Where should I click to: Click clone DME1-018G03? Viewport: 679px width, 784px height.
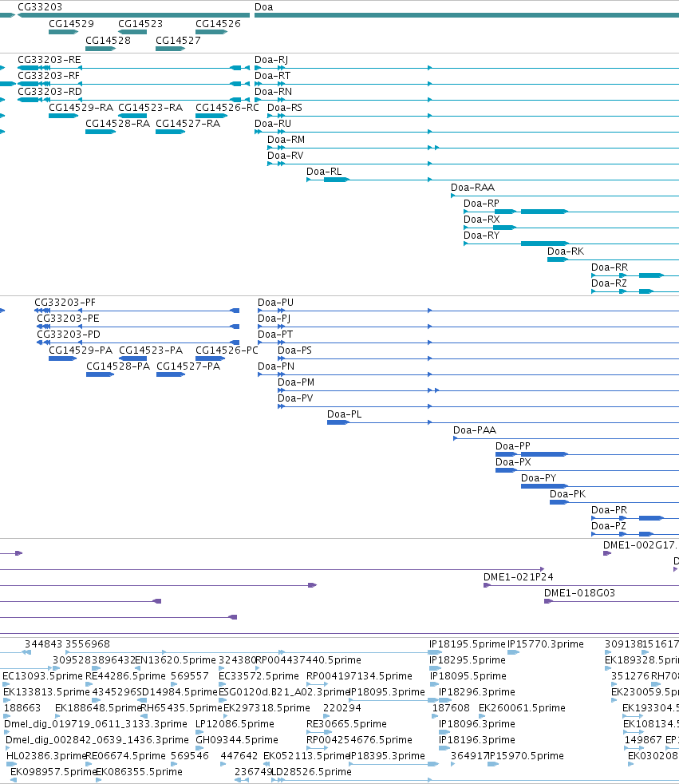pyautogui.click(x=579, y=593)
